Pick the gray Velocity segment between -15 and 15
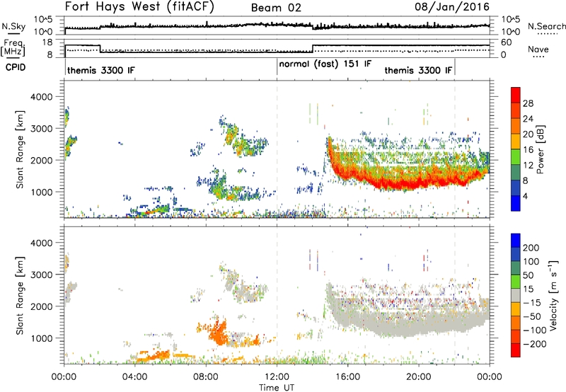This screenshot has width=566, height=392. pyautogui.click(x=516, y=295)
